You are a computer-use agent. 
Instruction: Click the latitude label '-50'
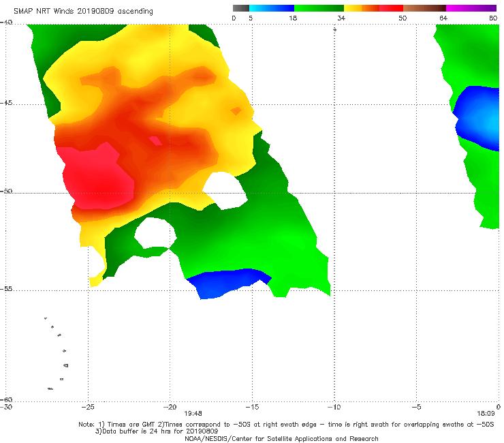(6, 191)
